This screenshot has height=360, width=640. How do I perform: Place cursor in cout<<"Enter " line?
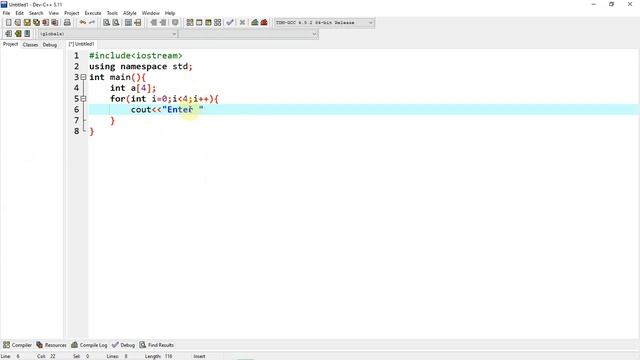(x=167, y=109)
